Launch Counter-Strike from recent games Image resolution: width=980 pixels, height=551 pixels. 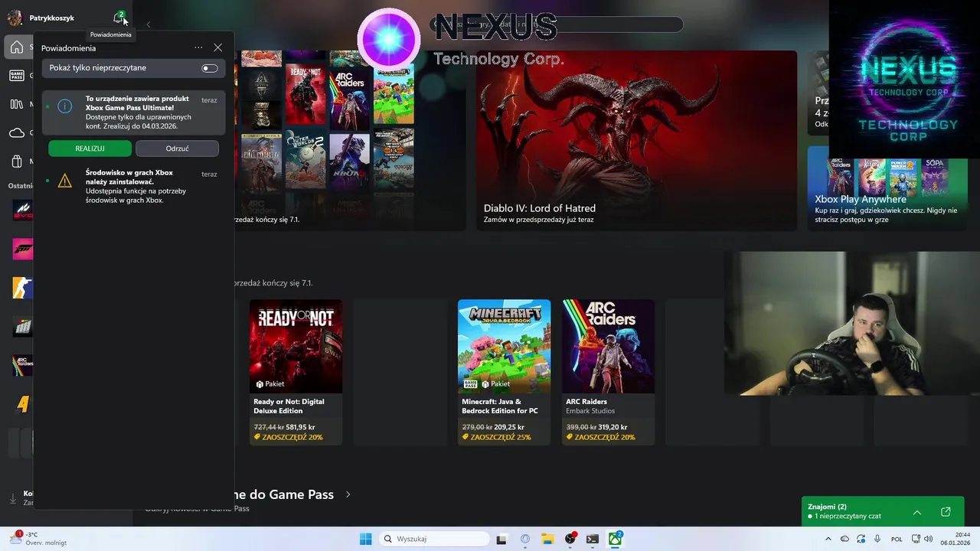[x=22, y=288]
